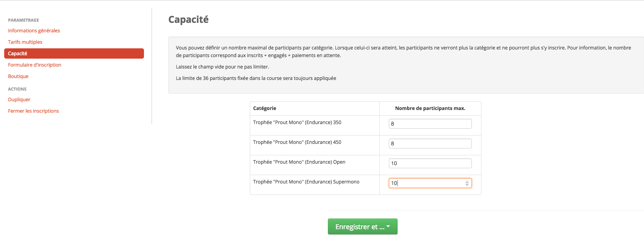Click the Catégorie column header
Image resolution: width=644 pixels, height=236 pixels.
[x=265, y=108]
